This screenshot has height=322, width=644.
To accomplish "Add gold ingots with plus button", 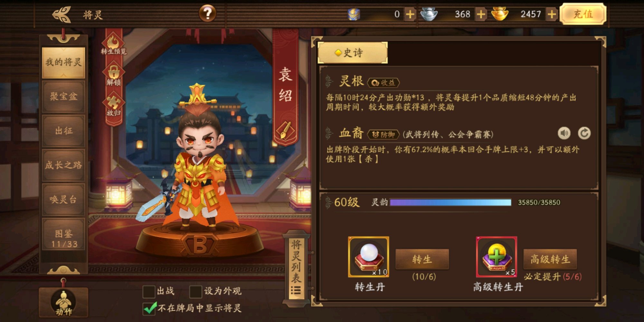I will point(552,14).
